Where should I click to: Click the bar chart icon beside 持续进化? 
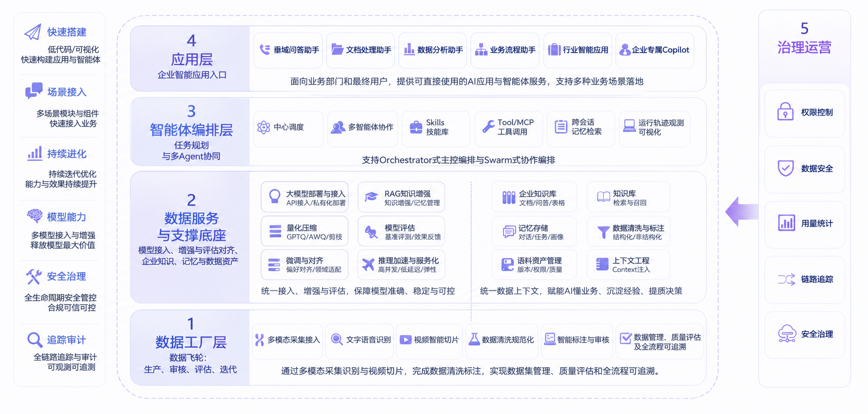pyautogui.click(x=35, y=153)
